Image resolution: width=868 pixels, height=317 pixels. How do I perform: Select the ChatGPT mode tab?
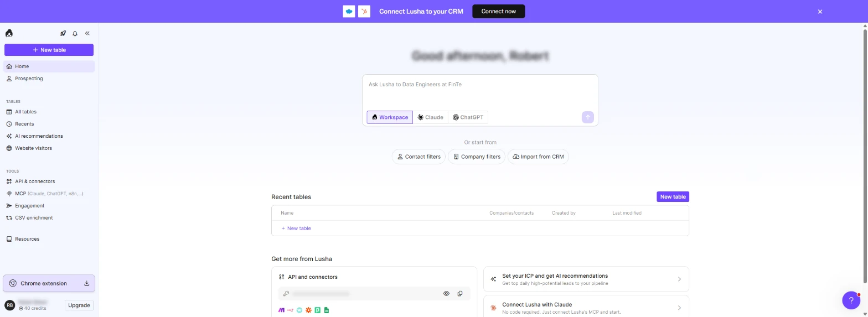pos(468,117)
